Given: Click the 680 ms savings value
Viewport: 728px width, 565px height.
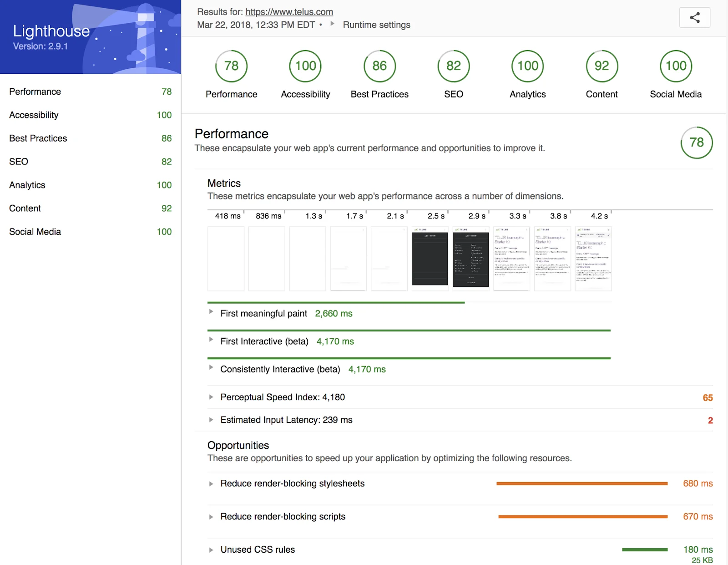Looking at the screenshot, I should (698, 484).
